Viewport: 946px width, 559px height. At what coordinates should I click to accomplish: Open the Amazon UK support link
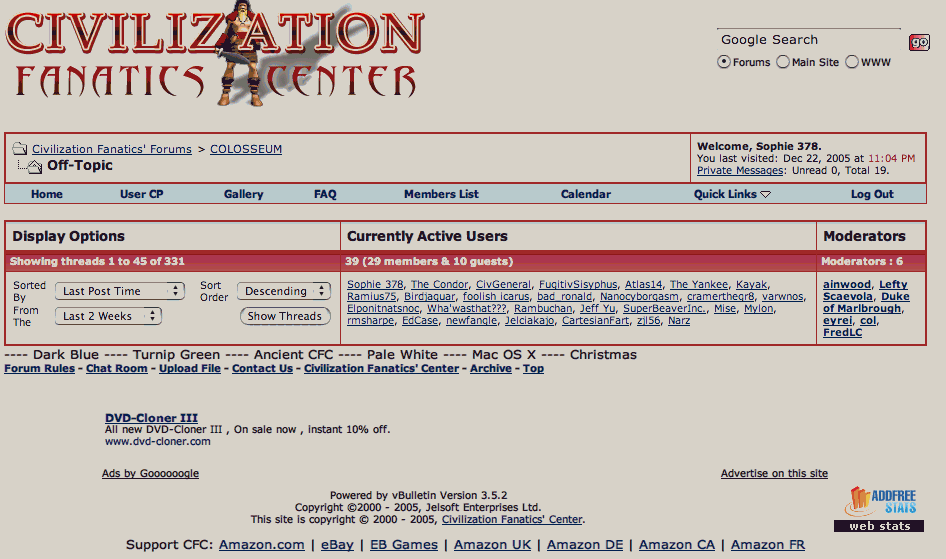point(492,545)
